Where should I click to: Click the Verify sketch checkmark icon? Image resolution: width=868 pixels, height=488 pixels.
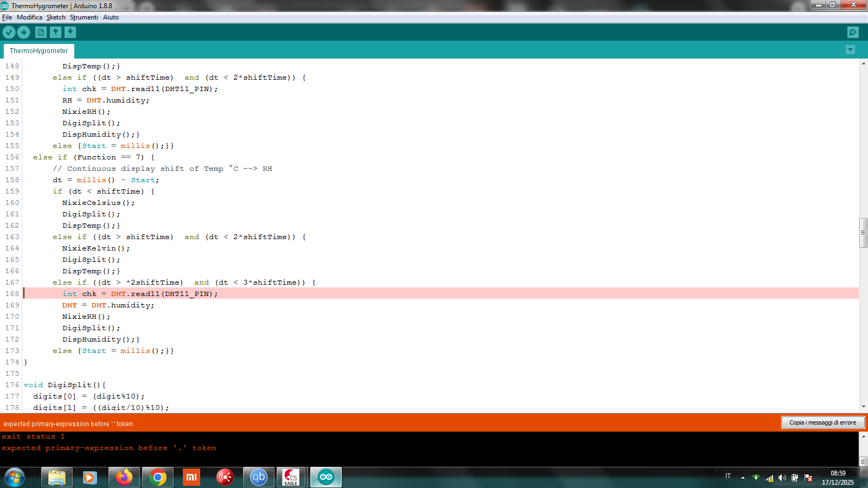click(x=9, y=33)
